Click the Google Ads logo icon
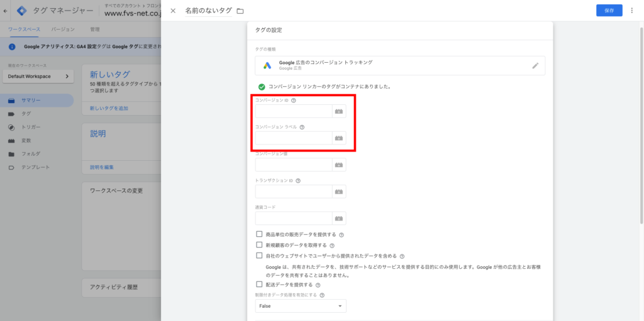The height and width of the screenshot is (321, 644). [x=267, y=65]
